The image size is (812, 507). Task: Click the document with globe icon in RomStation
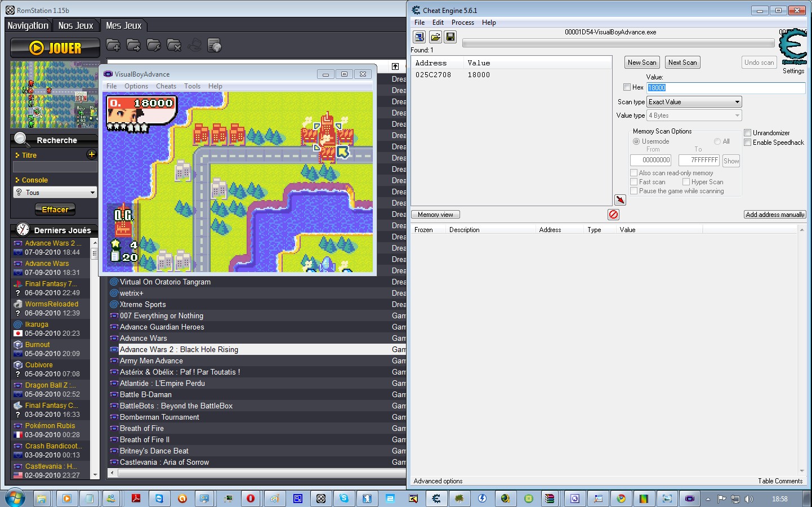pos(215,46)
